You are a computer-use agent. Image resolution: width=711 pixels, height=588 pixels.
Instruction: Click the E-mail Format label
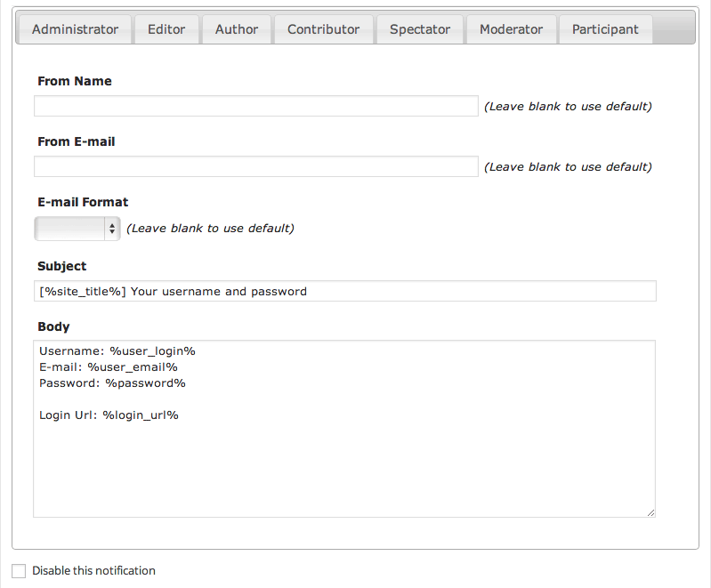click(x=83, y=203)
